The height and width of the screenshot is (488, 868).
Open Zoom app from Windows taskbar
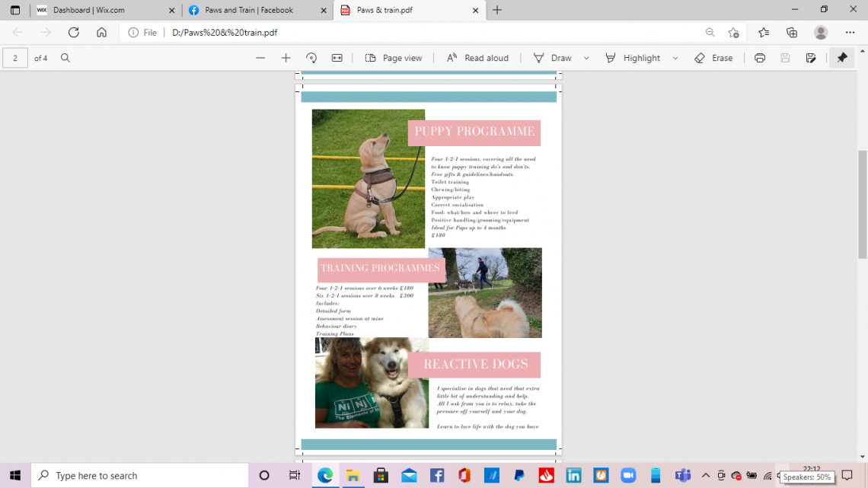click(x=628, y=476)
